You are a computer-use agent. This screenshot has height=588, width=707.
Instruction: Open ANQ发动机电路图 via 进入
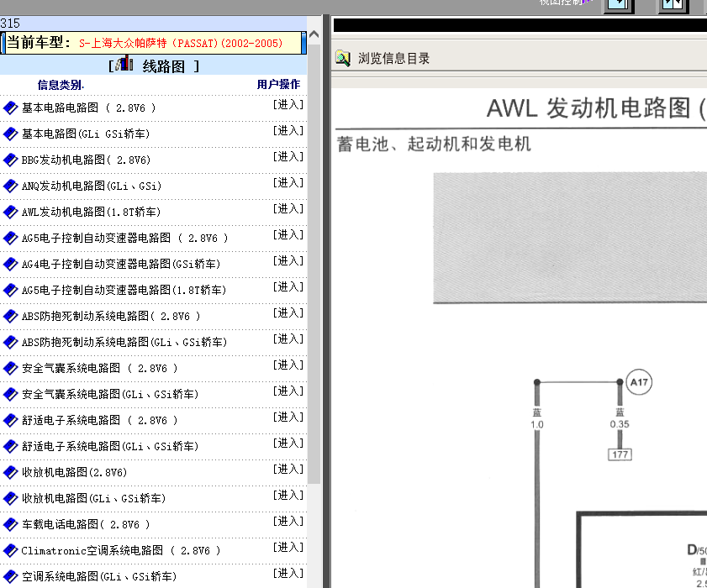pyautogui.click(x=288, y=183)
